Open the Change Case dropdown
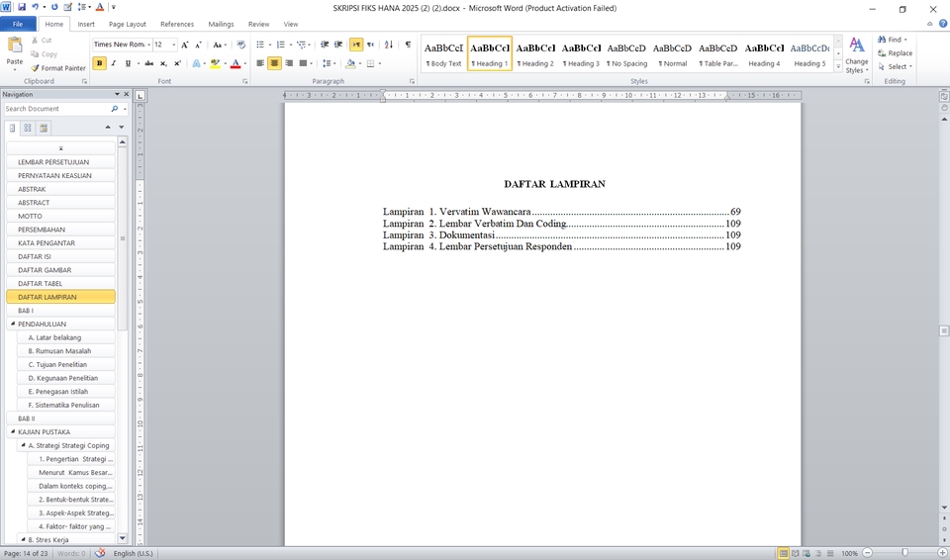This screenshot has width=950, height=560. 218,45
